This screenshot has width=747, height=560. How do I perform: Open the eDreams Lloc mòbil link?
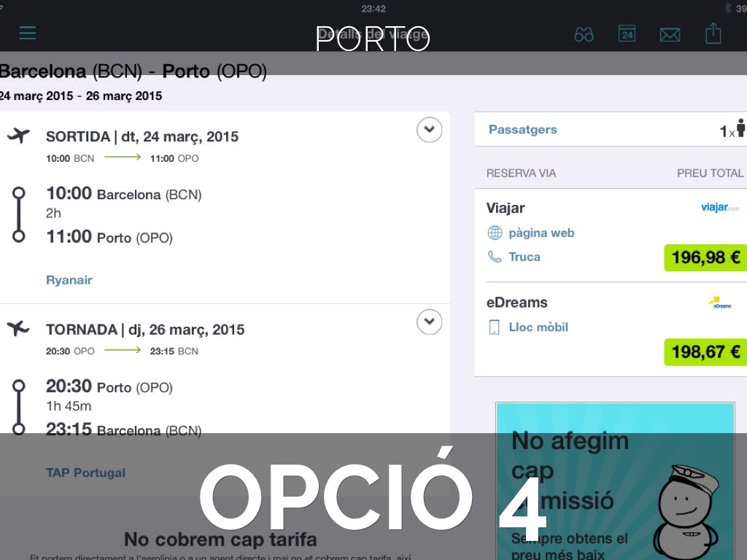point(538,327)
